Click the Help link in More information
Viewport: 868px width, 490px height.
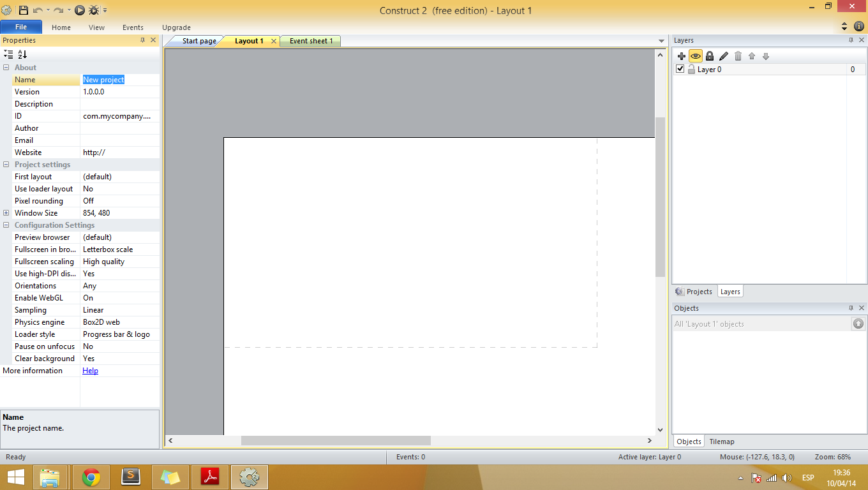[x=90, y=371]
